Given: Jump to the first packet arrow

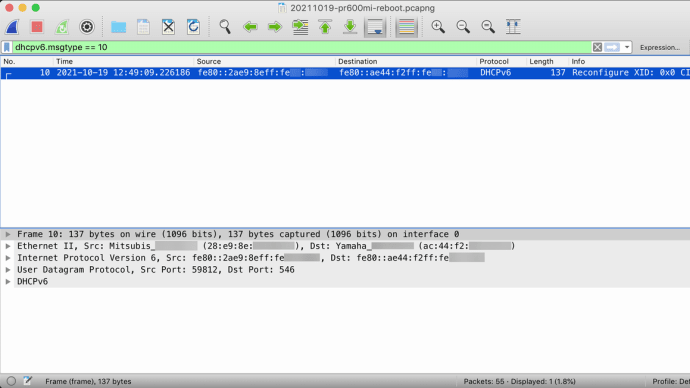Looking at the screenshot, I should pyautogui.click(x=325, y=27).
